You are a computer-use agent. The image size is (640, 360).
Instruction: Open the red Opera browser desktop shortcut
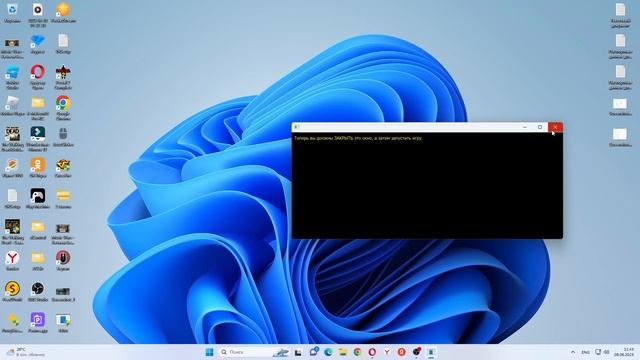coord(38,76)
